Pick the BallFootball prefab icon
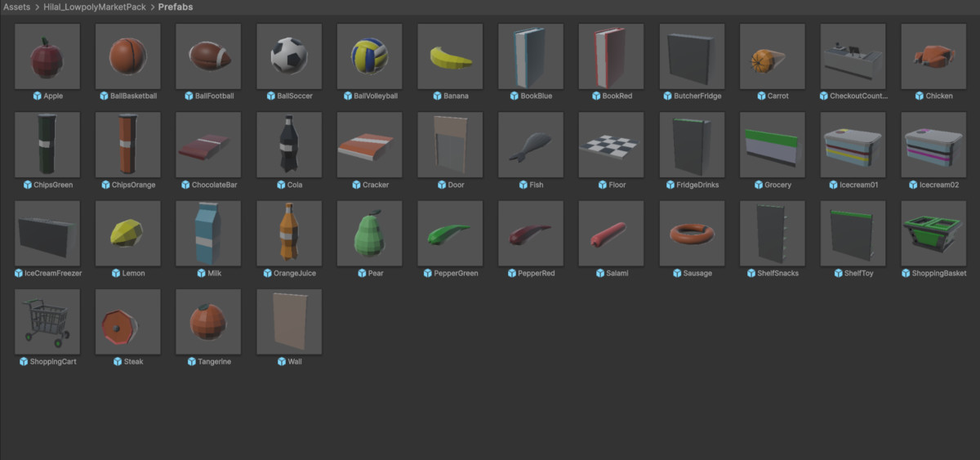 [209, 56]
